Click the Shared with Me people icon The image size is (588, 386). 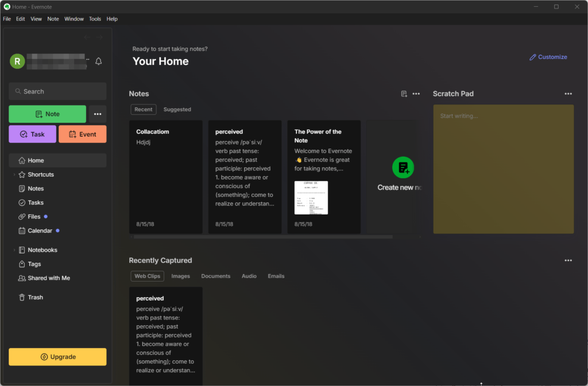click(22, 278)
